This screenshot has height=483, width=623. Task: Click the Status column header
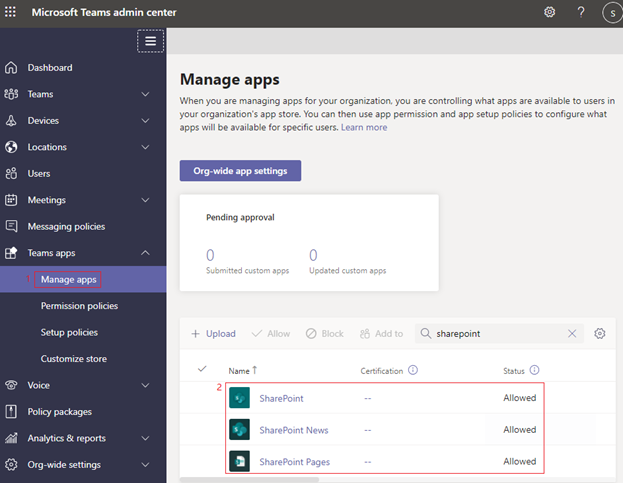coord(514,371)
